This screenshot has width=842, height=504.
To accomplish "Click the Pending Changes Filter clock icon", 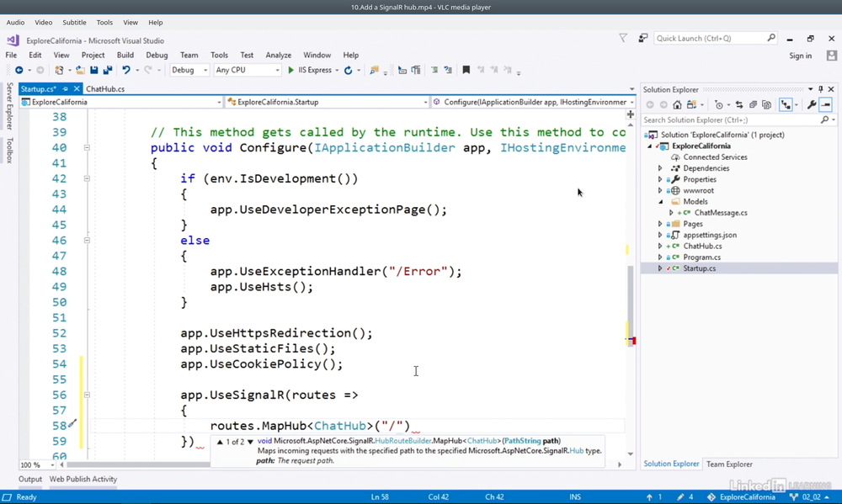I will coord(718,104).
